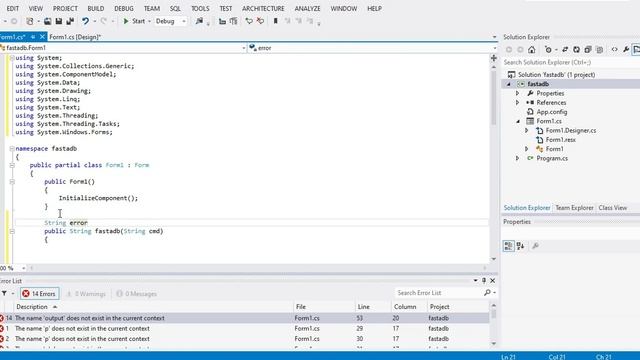Open the PROJECT menu
640x360 pixels.
pyautogui.click(x=65, y=9)
